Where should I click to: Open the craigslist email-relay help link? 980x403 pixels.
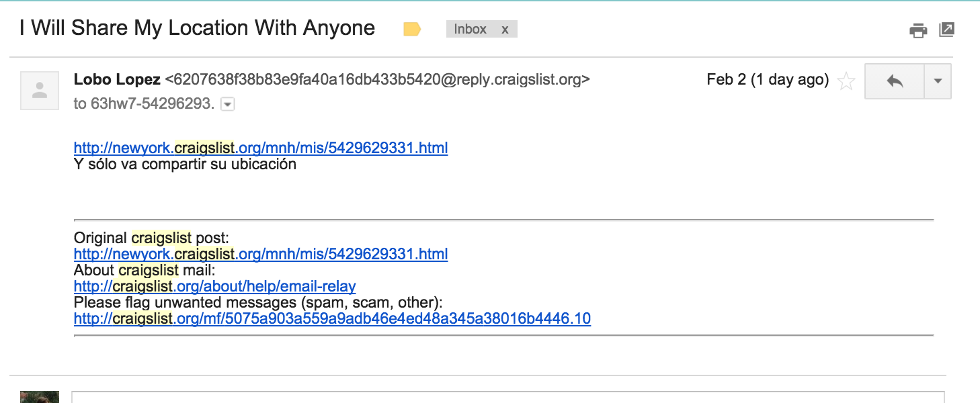[x=214, y=286]
